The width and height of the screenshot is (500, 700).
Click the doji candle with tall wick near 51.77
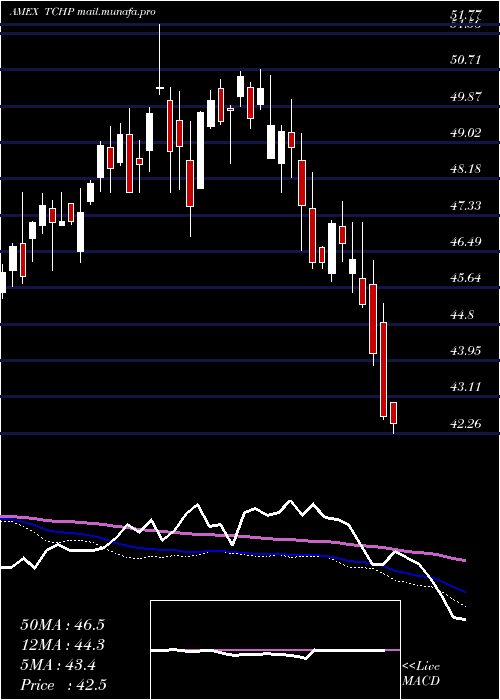point(159,59)
